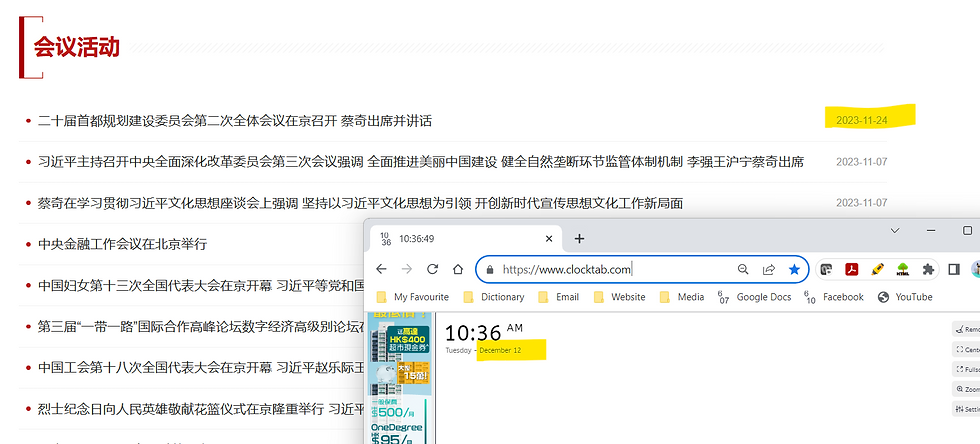
Task: Select the 10:36:49 Clocktab tab
Action: [466, 239]
